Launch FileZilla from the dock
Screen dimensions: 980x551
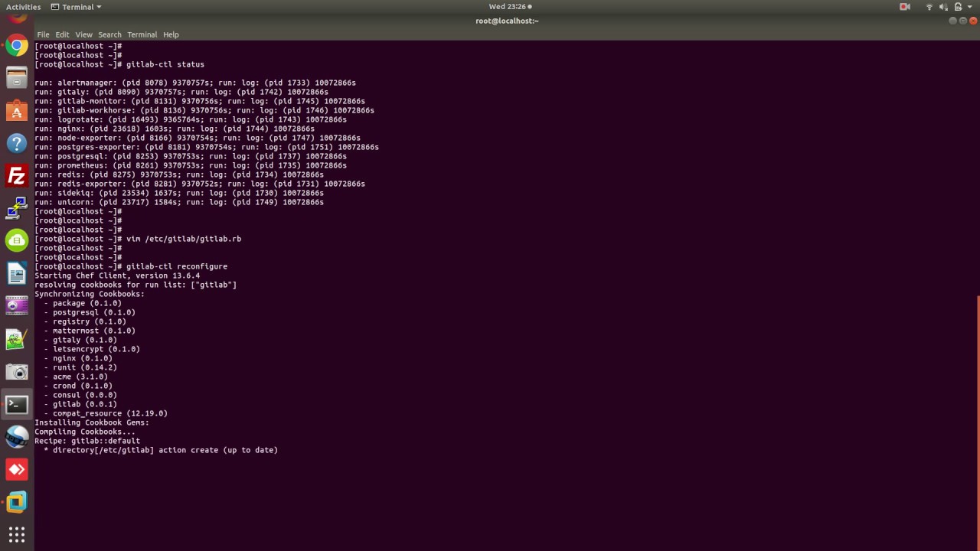click(17, 176)
